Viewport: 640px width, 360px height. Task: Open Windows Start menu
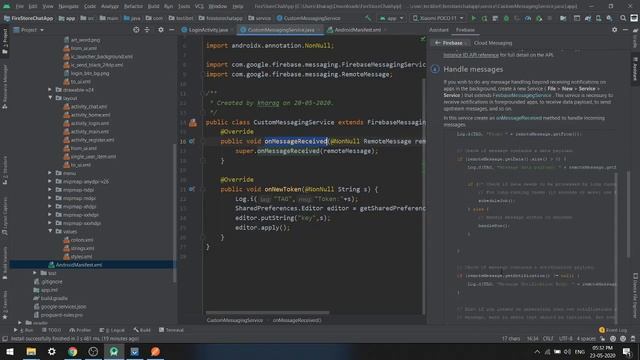pyautogui.click(x=10, y=351)
